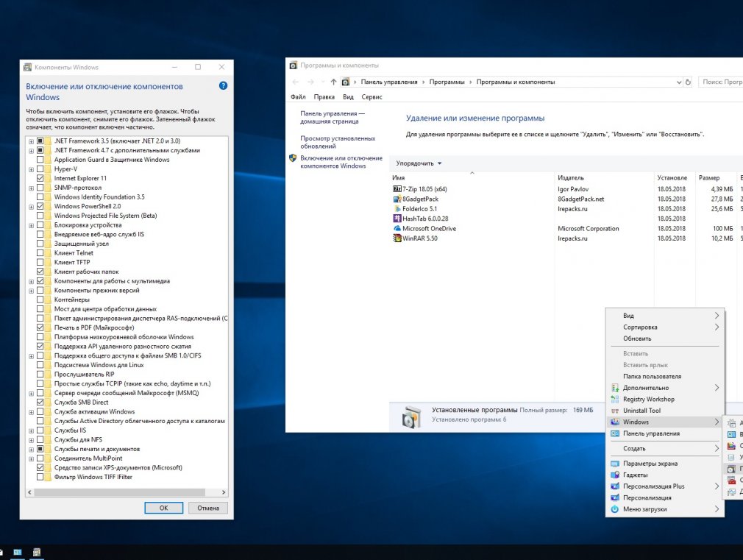Click the Отмена button
The image size is (743, 560).
pyautogui.click(x=208, y=508)
